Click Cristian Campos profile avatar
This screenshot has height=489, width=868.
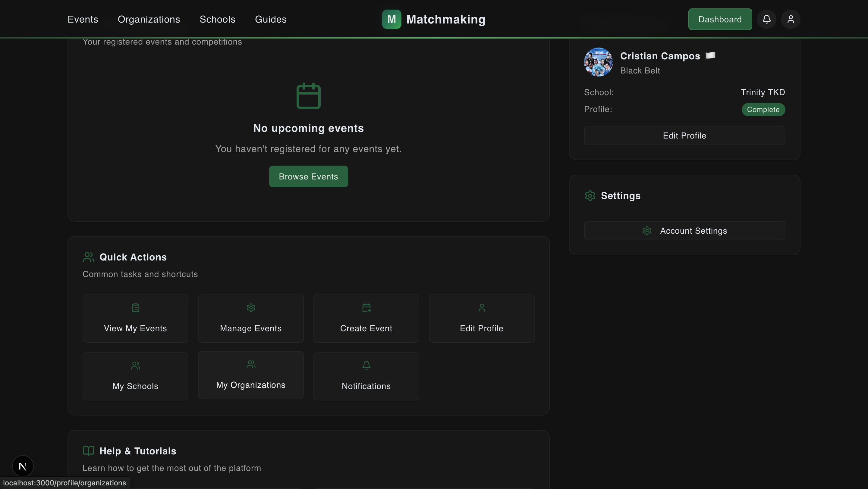pos(599,62)
